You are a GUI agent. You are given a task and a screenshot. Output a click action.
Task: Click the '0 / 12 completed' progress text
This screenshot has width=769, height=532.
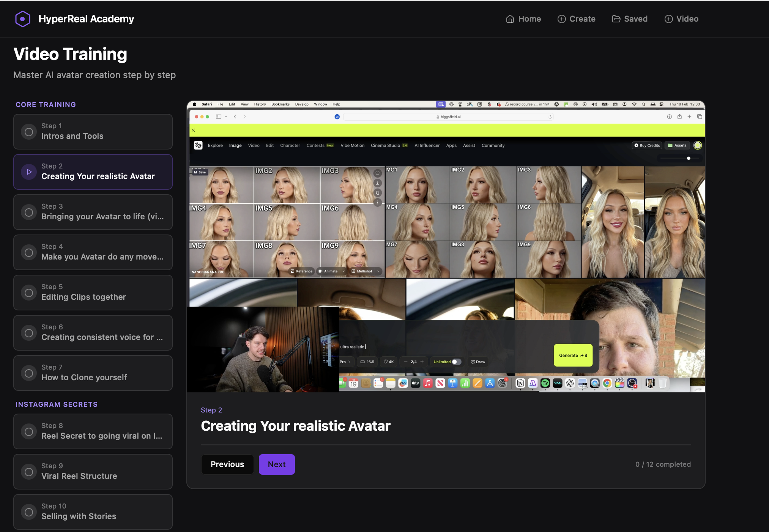point(663,464)
